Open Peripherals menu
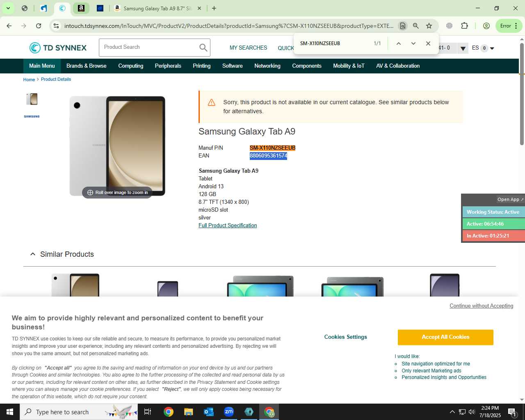This screenshot has width=525, height=420. pos(168,66)
